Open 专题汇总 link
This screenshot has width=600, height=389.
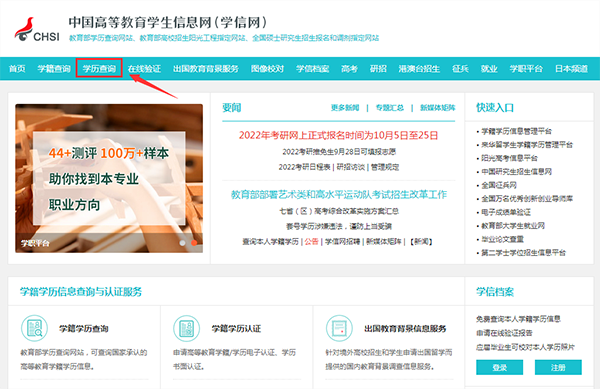click(390, 107)
